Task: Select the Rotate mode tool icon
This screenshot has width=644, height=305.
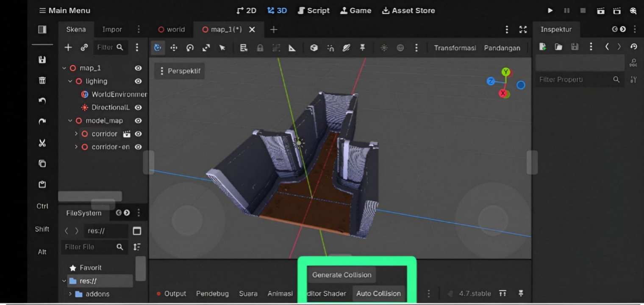Action: [x=190, y=48]
